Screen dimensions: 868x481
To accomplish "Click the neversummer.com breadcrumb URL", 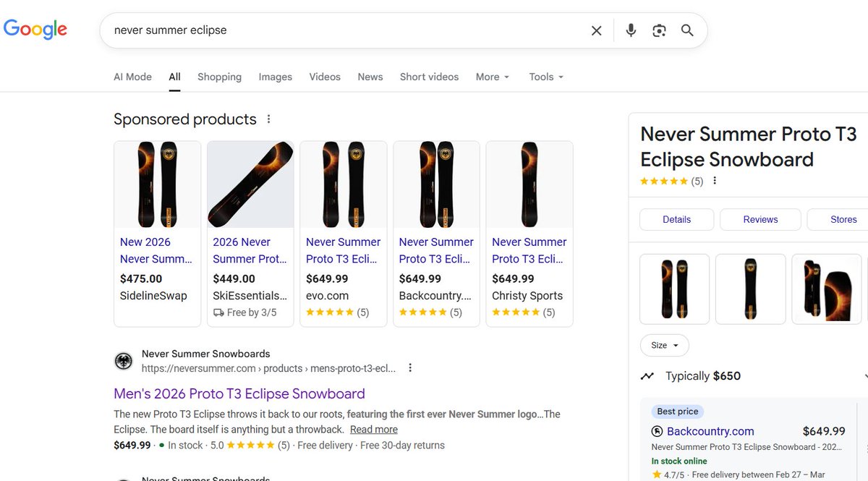I will 269,368.
